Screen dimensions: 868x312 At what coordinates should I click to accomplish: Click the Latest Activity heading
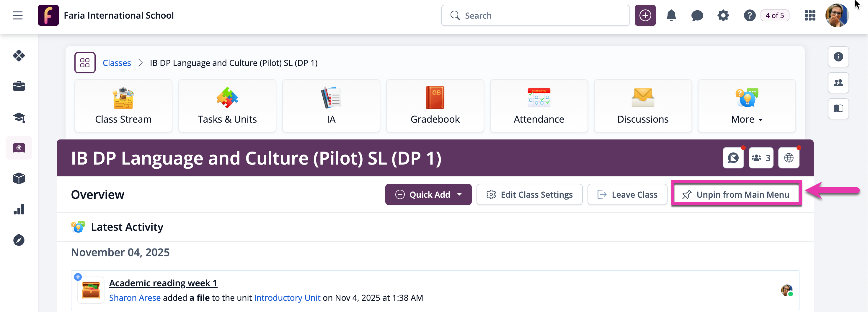point(127,227)
